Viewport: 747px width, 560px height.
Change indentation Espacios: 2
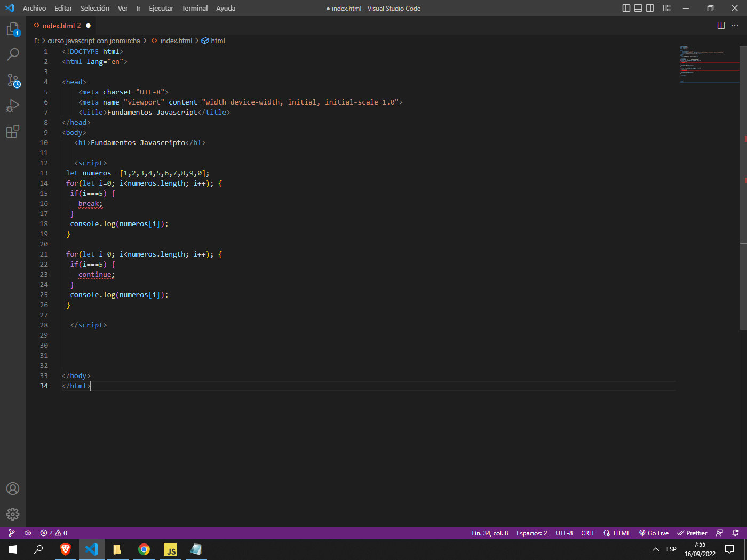coord(532,533)
